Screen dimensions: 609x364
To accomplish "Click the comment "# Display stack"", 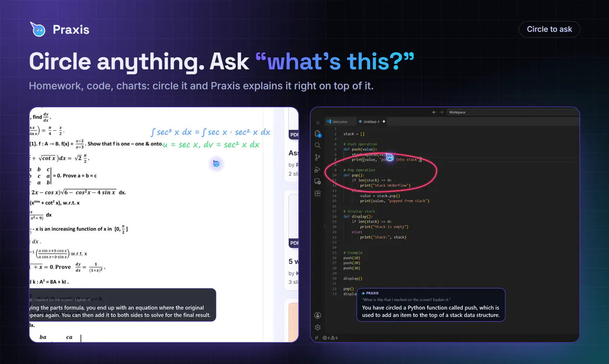I will click(360, 211).
